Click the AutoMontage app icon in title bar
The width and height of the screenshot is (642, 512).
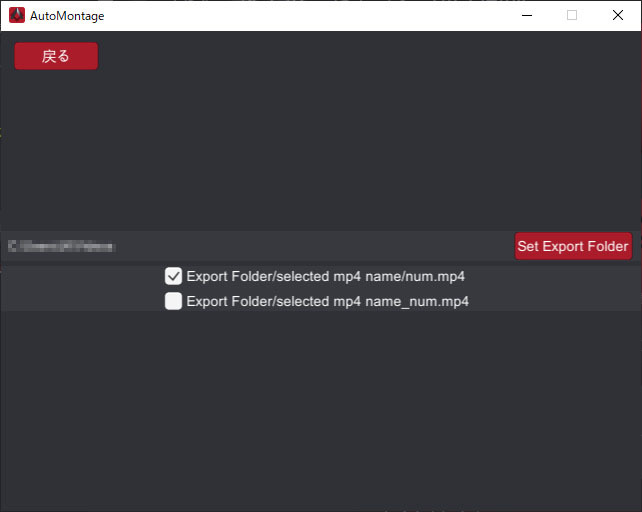pos(16,15)
